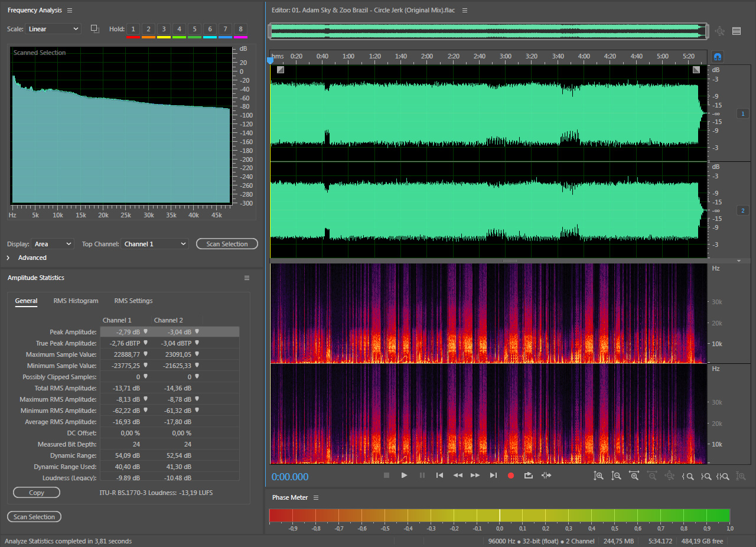Toggle Hold button 3
The image size is (756, 547).
[x=164, y=29]
